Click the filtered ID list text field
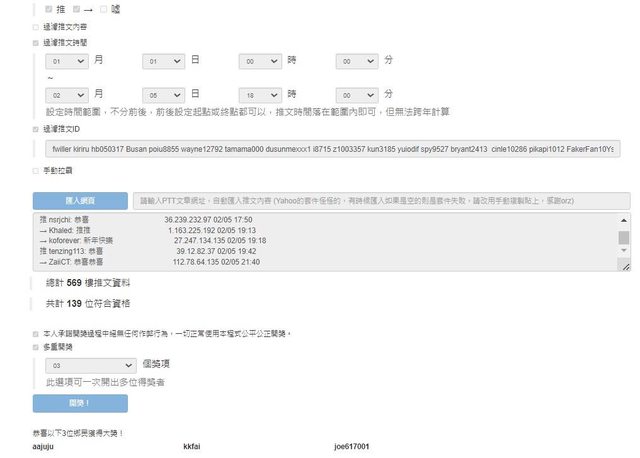This screenshot has height=458, width=640. [x=331, y=149]
